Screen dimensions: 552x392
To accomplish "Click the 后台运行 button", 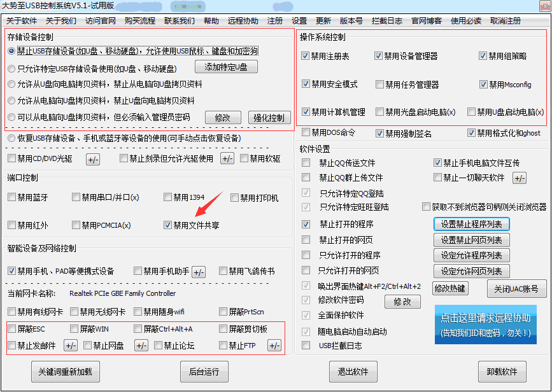I will 204,372.
